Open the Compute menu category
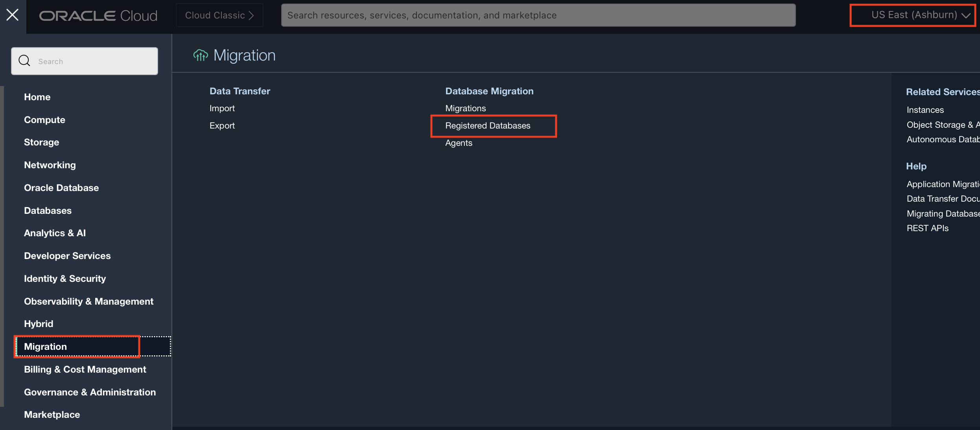Image resolution: width=980 pixels, height=430 pixels. click(44, 119)
